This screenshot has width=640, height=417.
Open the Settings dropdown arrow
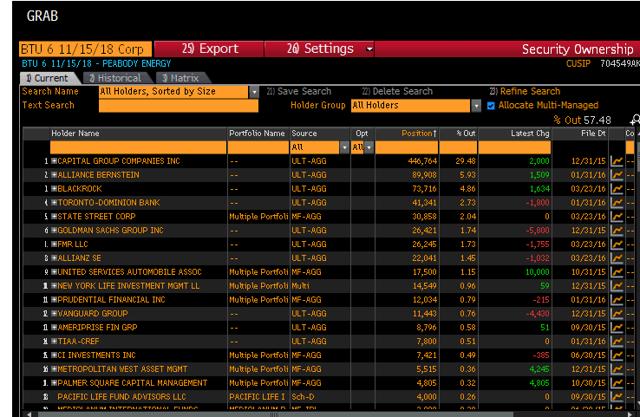[x=369, y=49]
